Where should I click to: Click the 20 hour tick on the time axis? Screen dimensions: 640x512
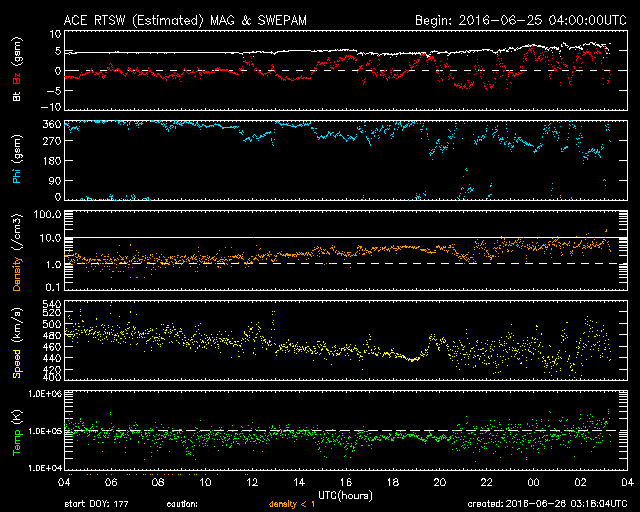(x=439, y=482)
